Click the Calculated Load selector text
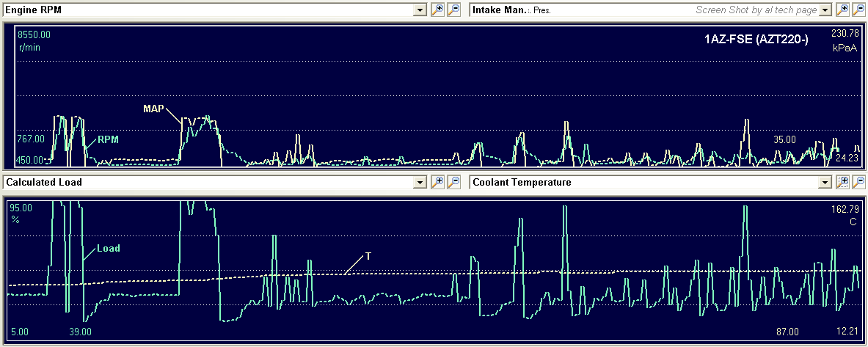This screenshot has width=868, height=347. 43,182
